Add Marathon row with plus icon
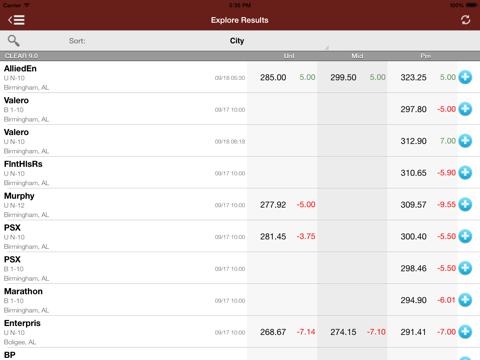 [465, 300]
